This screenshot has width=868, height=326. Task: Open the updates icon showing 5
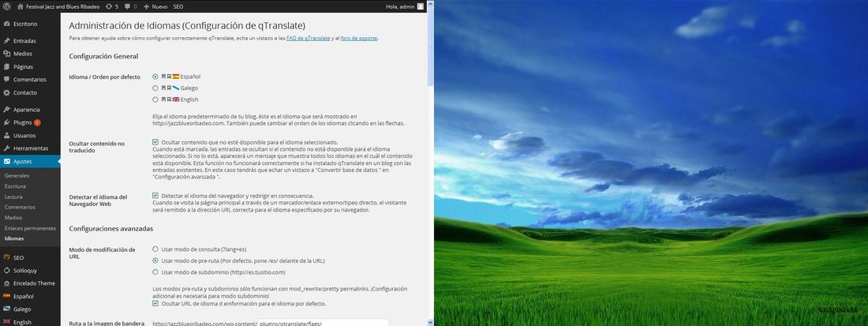(x=109, y=6)
